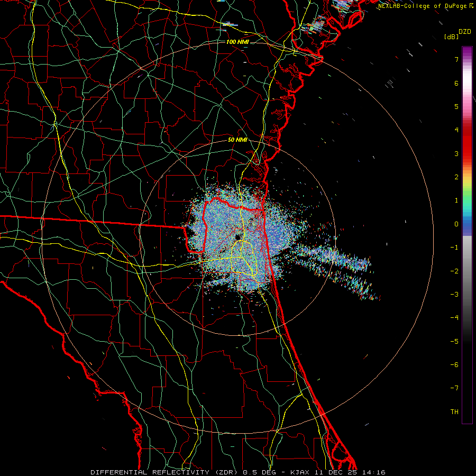Click the 2 value on the color scale

456,177
